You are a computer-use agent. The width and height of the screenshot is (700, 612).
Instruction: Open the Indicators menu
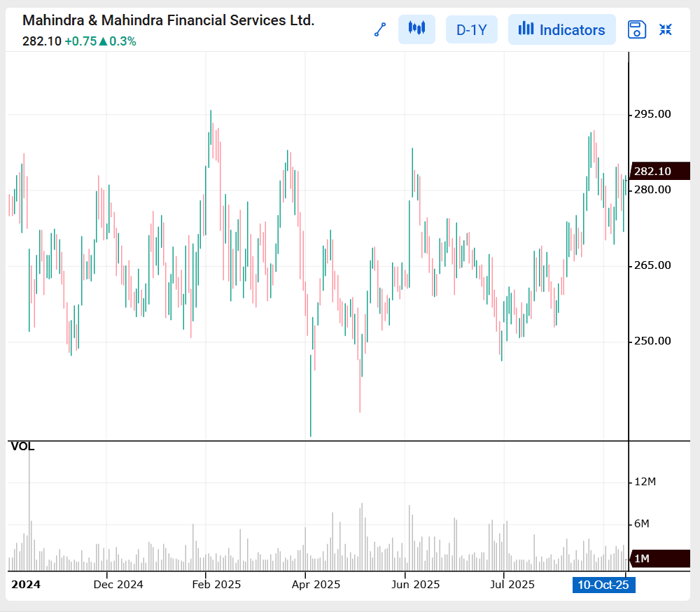[561, 29]
